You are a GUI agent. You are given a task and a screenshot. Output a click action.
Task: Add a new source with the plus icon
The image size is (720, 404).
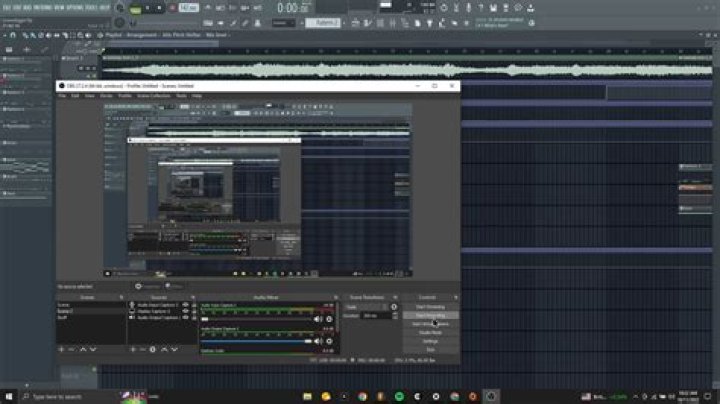pos(132,349)
